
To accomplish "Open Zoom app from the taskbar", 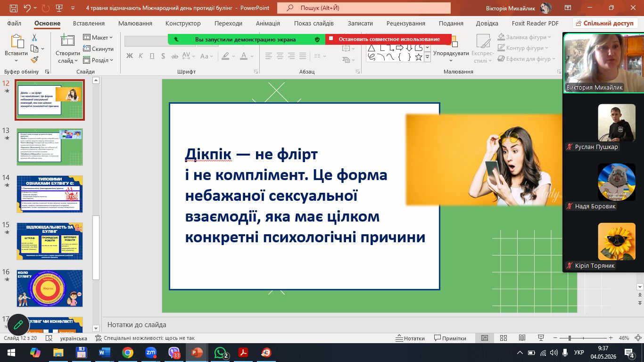I will coord(151,352).
